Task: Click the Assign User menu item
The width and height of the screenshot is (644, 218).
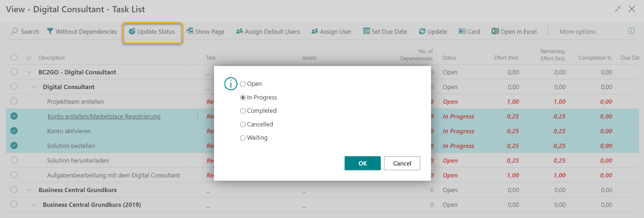Action: 331,32
